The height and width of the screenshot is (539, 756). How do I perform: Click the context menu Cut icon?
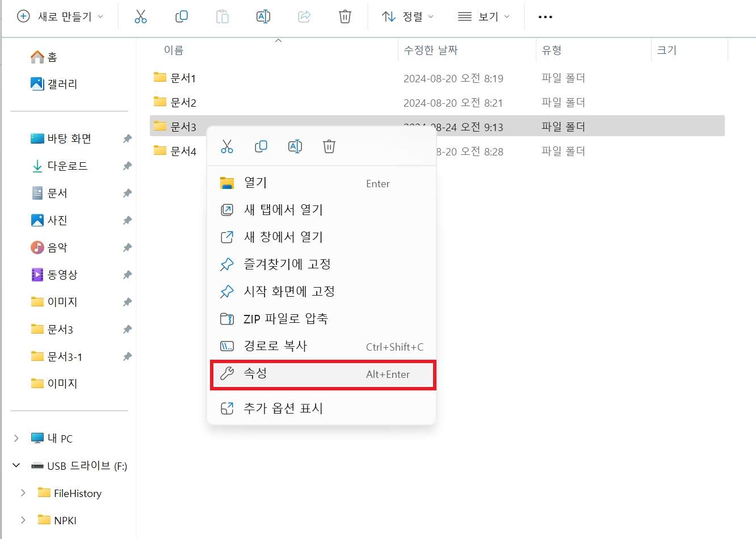227,147
